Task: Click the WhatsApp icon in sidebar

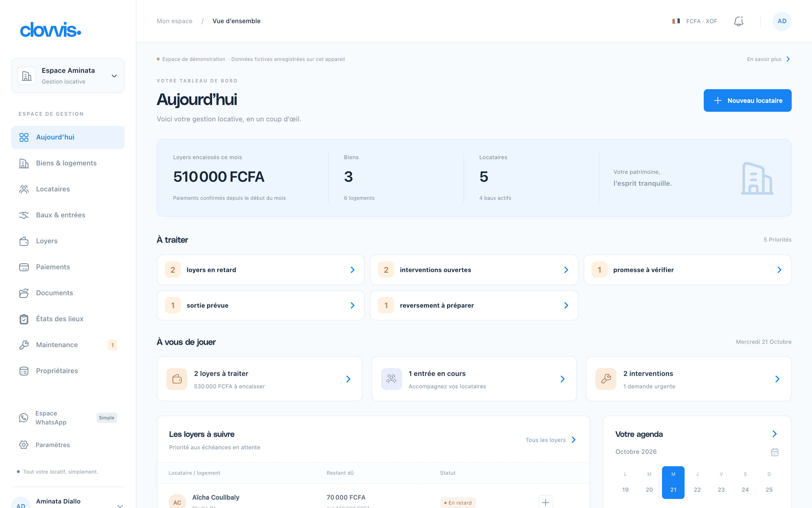Action: tap(23, 418)
